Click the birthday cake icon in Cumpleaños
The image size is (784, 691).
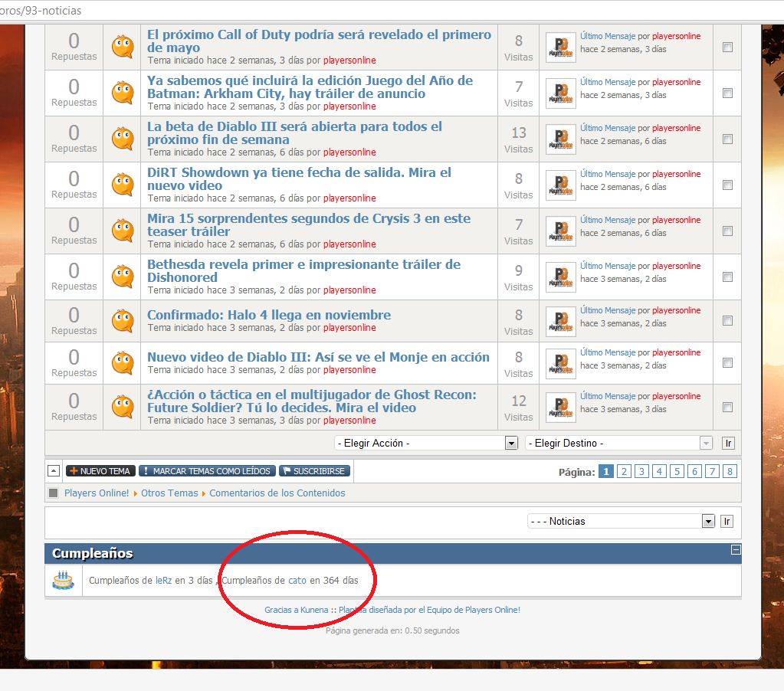(63, 581)
